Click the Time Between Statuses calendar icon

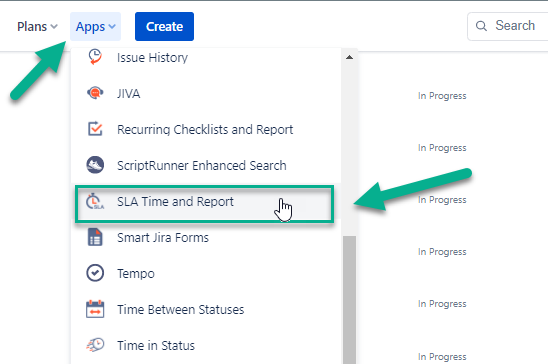(95, 309)
